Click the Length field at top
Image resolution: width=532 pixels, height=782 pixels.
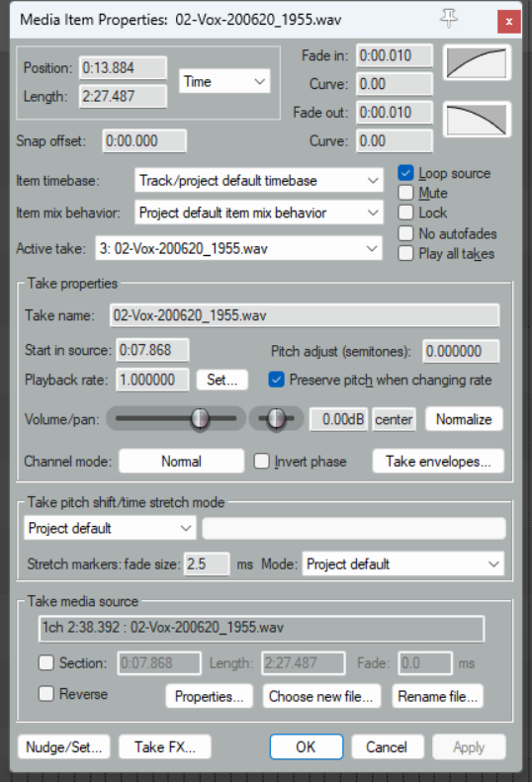123,96
